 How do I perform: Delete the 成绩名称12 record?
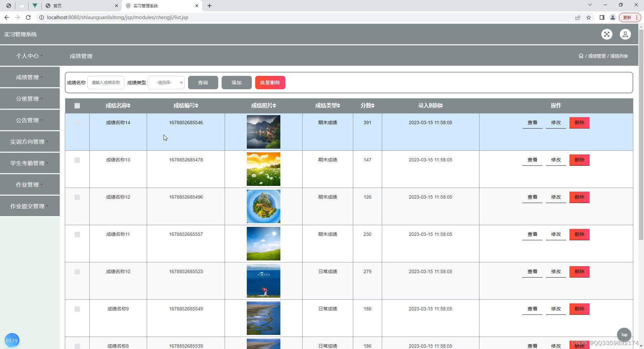[580, 197]
